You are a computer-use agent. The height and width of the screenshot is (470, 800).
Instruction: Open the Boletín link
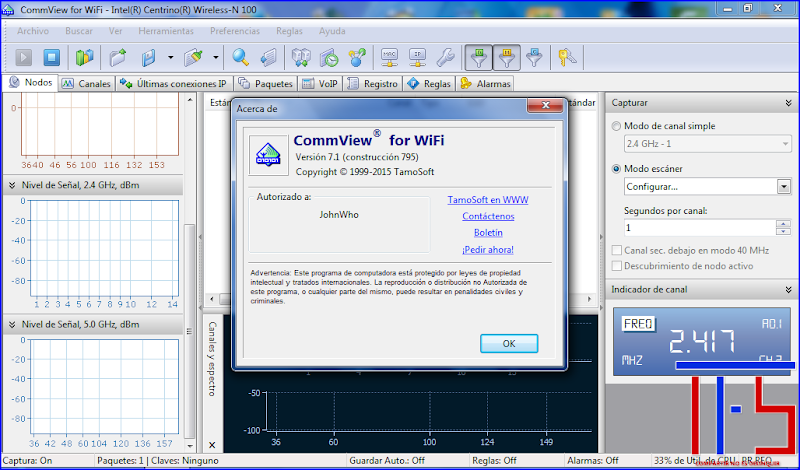pos(488,232)
